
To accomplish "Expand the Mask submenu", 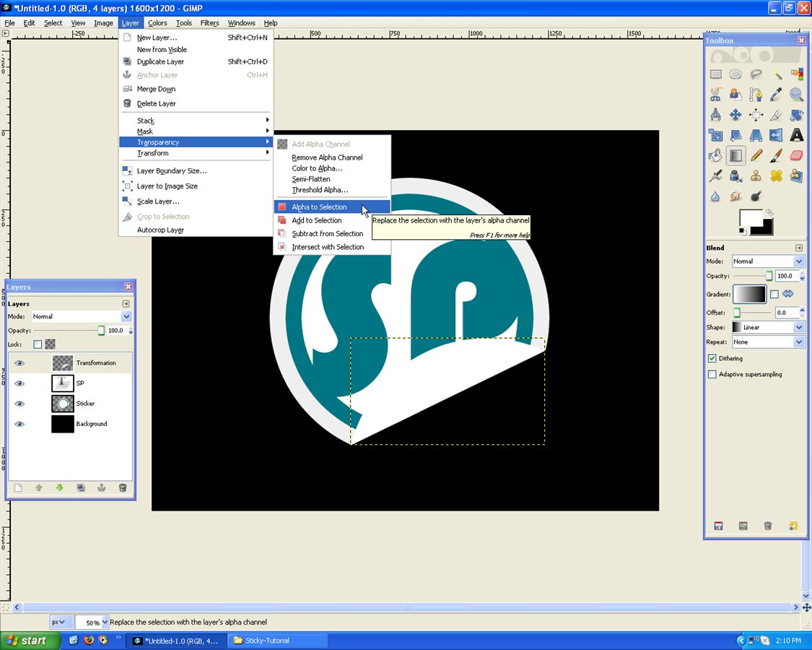I will (x=196, y=131).
